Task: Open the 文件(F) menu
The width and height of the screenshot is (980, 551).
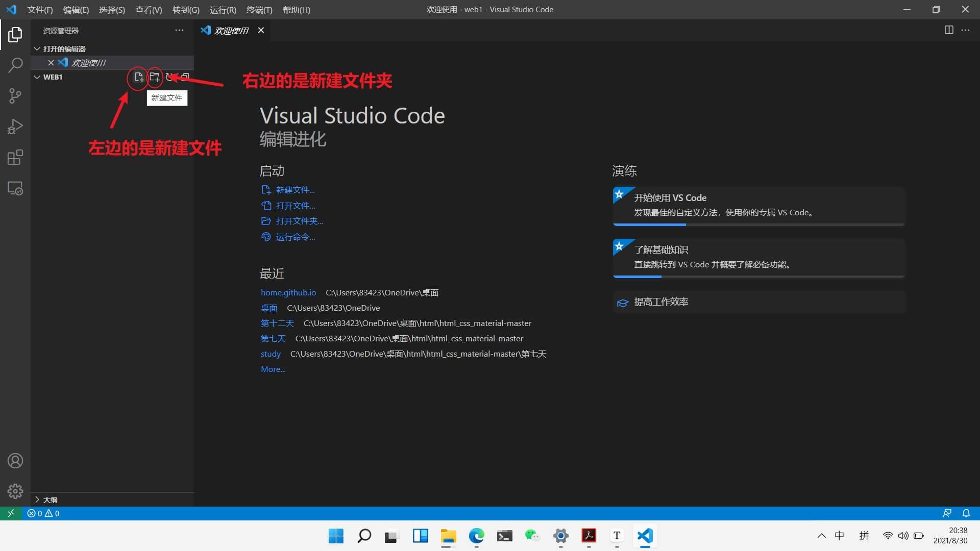Action: click(40, 10)
